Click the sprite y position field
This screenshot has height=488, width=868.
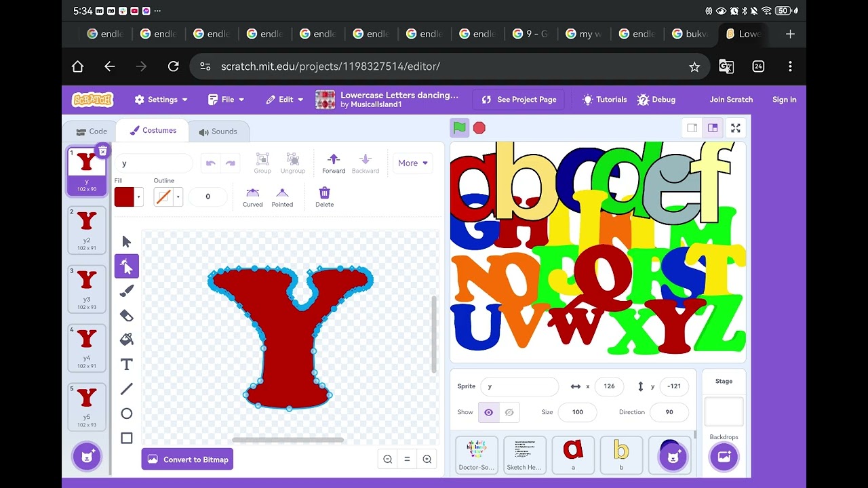point(674,386)
